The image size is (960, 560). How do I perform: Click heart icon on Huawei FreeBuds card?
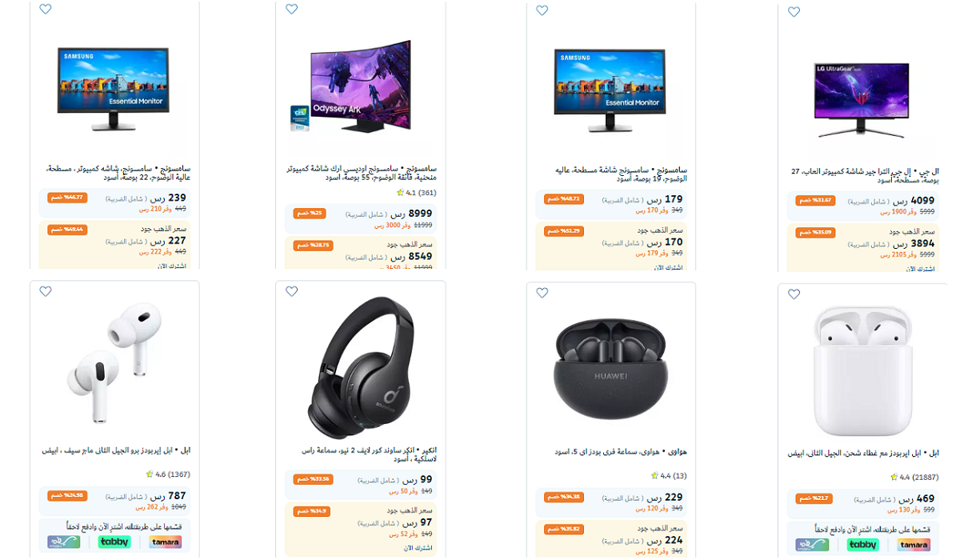[x=542, y=293]
